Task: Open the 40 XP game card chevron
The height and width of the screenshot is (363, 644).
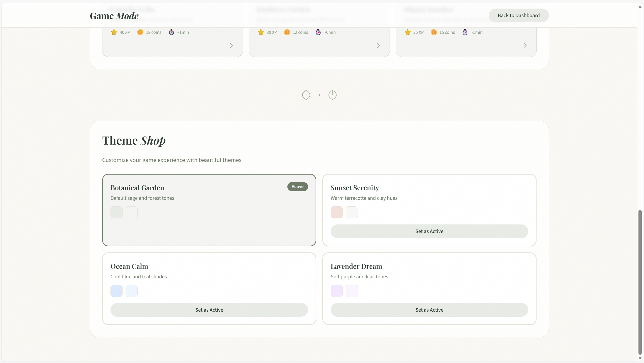Action: (231, 45)
